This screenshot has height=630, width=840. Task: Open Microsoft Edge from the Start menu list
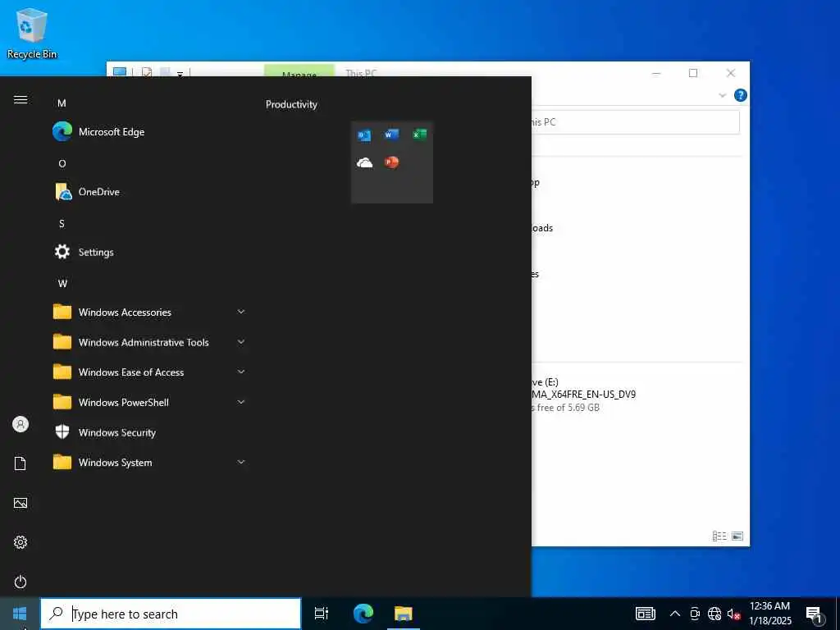click(148, 132)
